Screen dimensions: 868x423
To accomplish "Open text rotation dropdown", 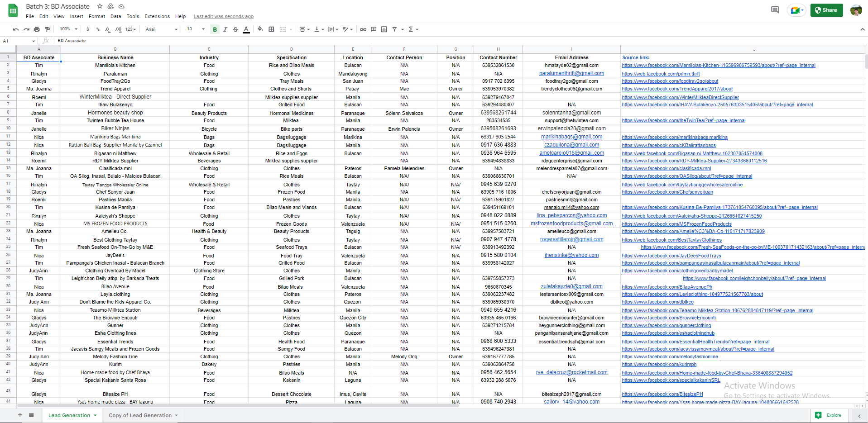I will [x=347, y=29].
